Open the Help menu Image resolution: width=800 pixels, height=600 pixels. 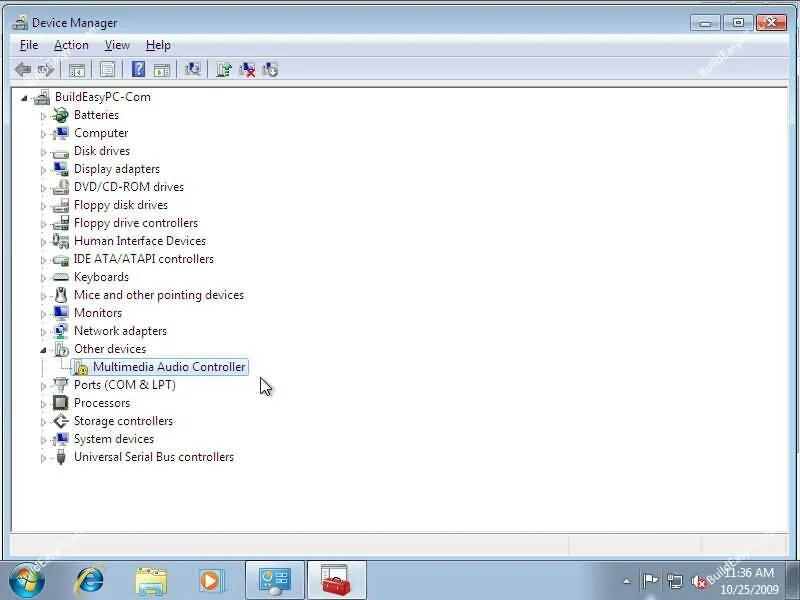click(157, 44)
